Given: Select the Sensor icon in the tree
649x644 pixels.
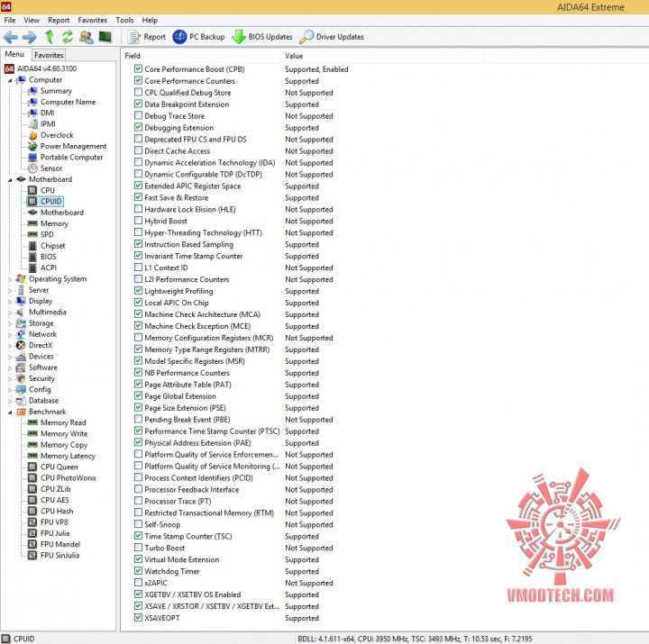Looking at the screenshot, I should click(32, 168).
